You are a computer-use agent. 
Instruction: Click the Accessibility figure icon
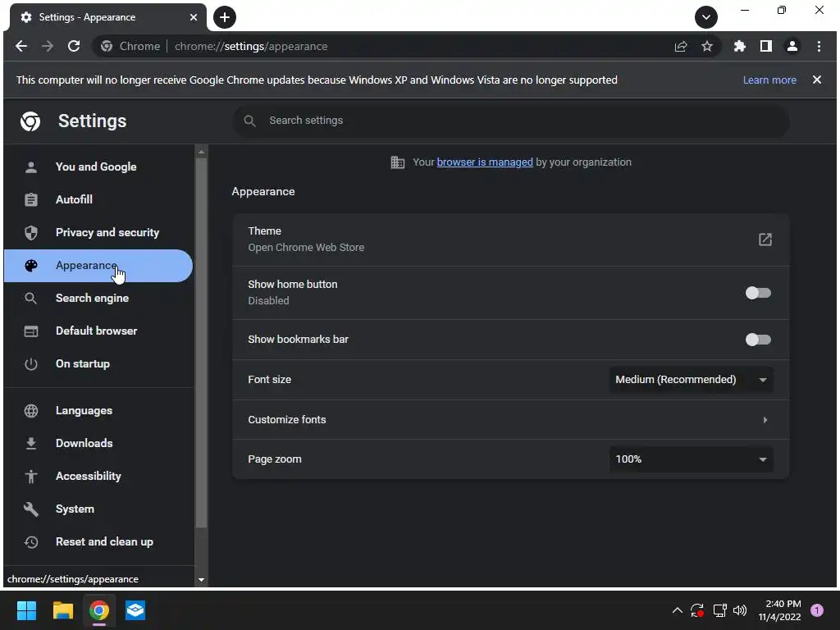[31, 477]
